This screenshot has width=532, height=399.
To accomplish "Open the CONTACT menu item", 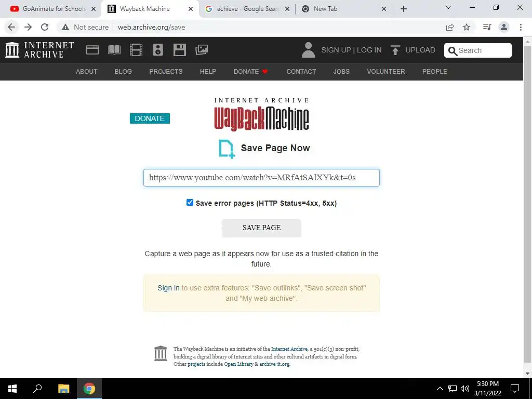I will pyautogui.click(x=301, y=72).
